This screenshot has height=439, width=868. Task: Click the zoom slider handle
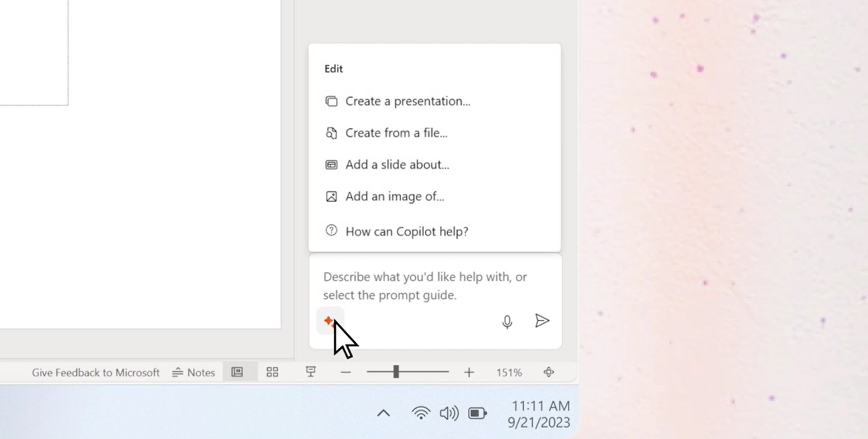coord(396,372)
